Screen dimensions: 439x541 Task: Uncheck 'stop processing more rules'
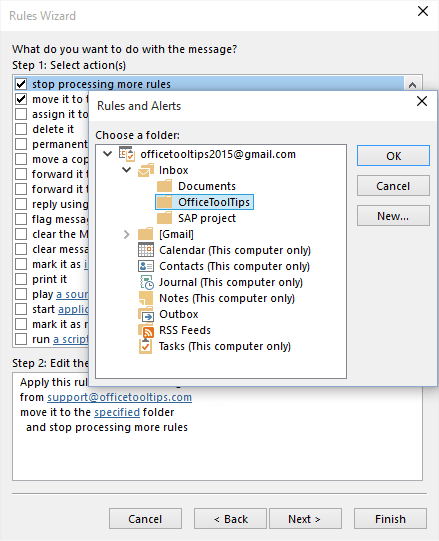click(x=21, y=84)
